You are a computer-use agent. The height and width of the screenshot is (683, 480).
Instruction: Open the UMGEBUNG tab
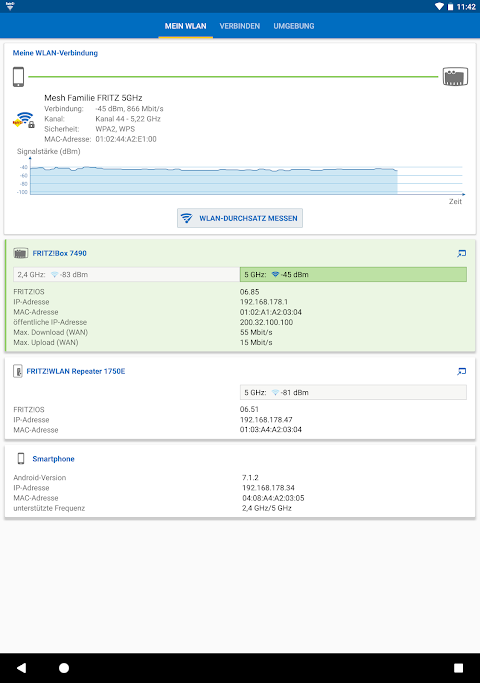[x=294, y=26]
